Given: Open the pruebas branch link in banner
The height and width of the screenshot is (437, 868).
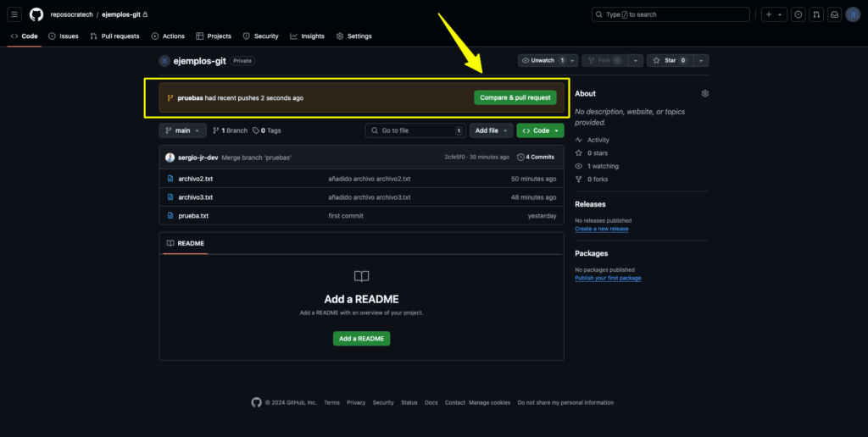Looking at the screenshot, I should [x=190, y=98].
